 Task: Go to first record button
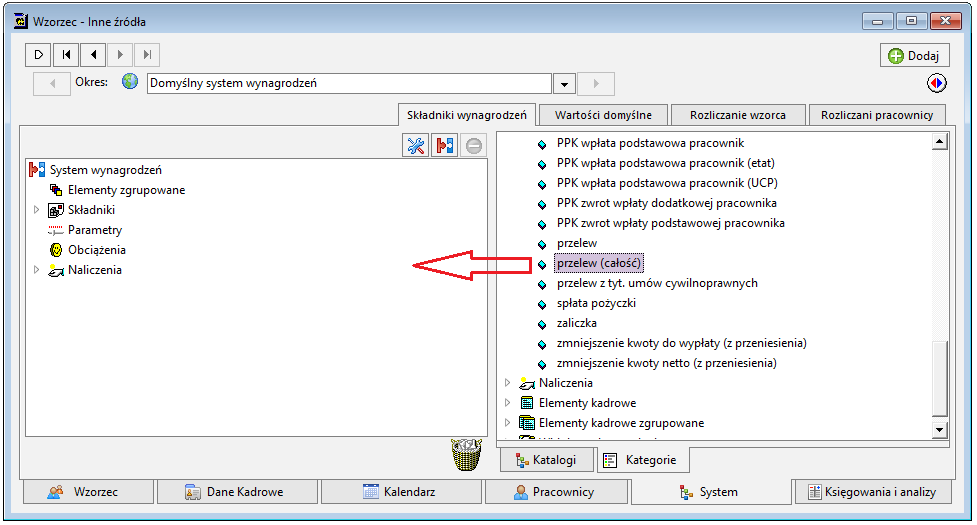(x=65, y=55)
